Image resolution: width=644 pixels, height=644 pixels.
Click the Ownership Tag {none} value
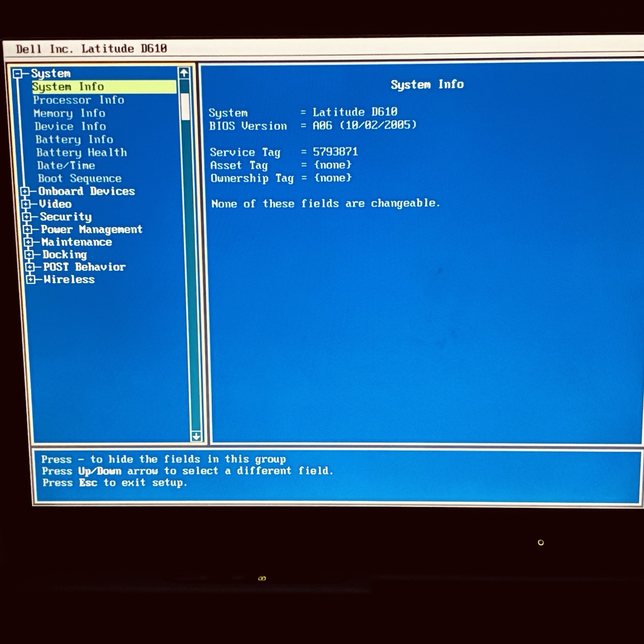coord(333,178)
